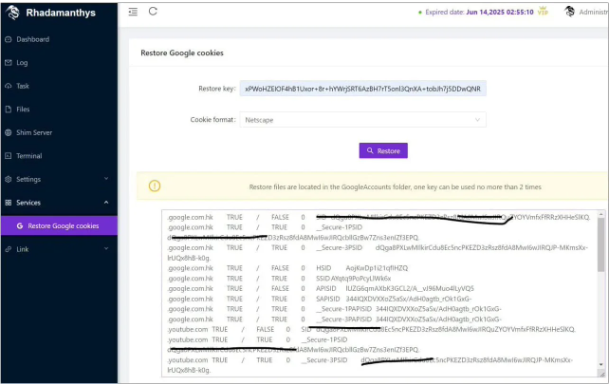Click the google.com.hk __Secure-3PSID row

point(377,253)
